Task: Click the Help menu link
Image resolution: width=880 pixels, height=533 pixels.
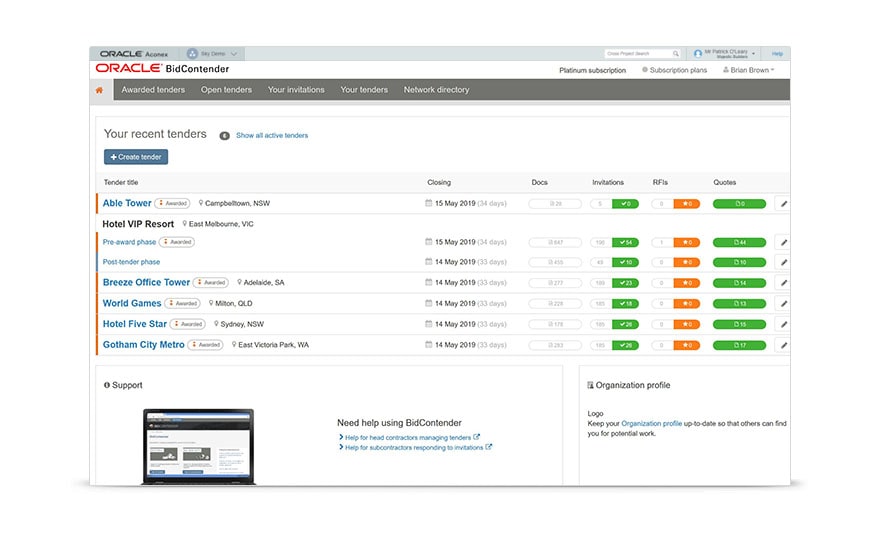Action: click(777, 54)
